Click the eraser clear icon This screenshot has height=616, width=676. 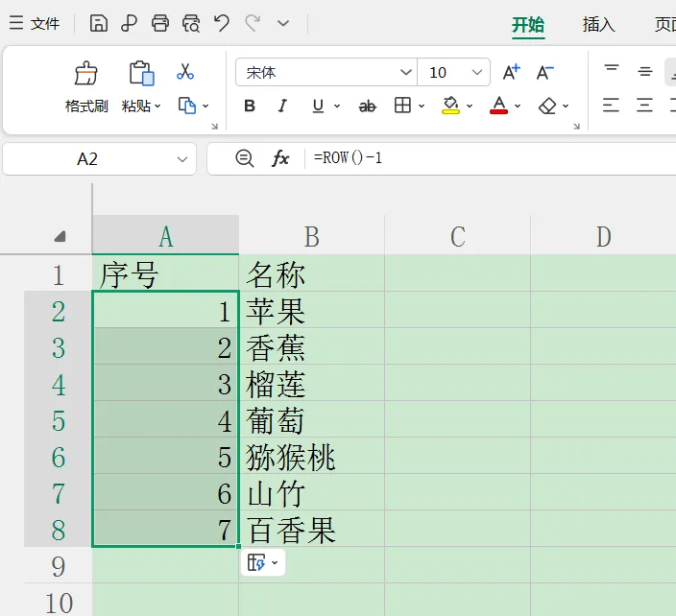point(547,106)
